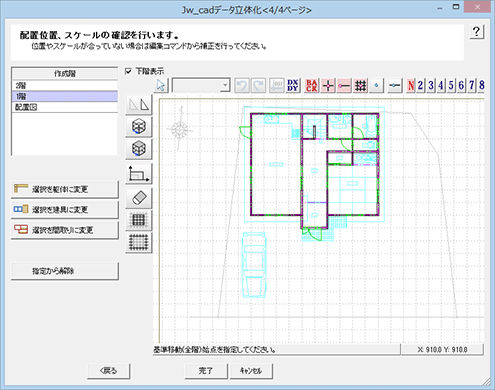This screenshot has height=390, width=495.
Task: Select grid division number 4
Action: [441, 86]
